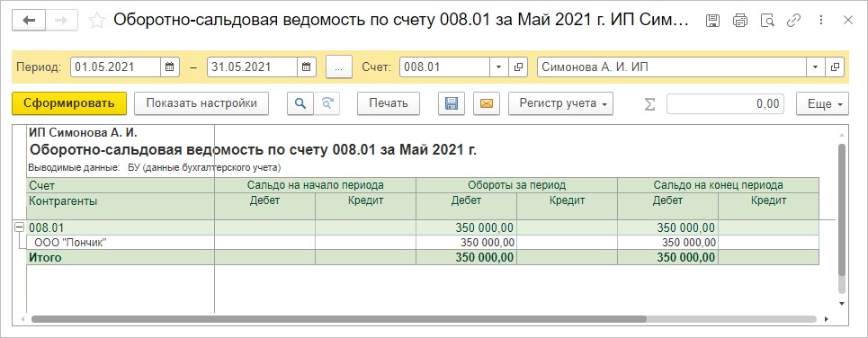The width and height of the screenshot is (868, 338).
Task: Click Показать настройки button
Action: (x=201, y=103)
